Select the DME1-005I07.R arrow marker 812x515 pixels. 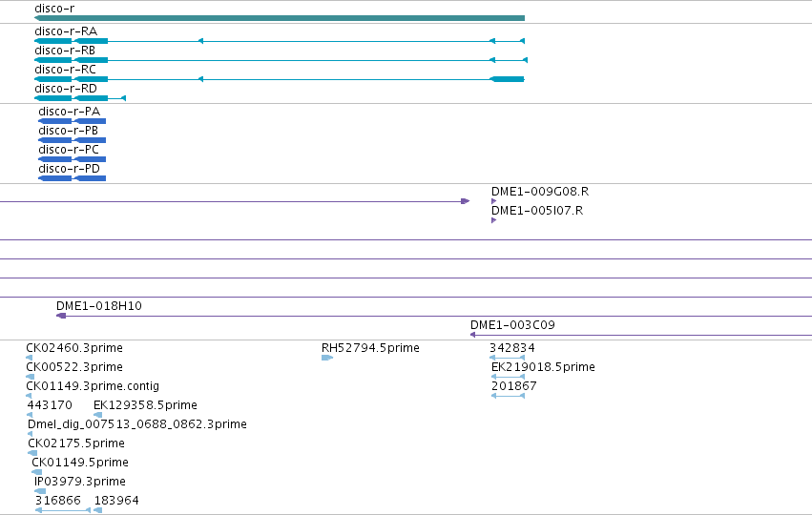click(494, 220)
